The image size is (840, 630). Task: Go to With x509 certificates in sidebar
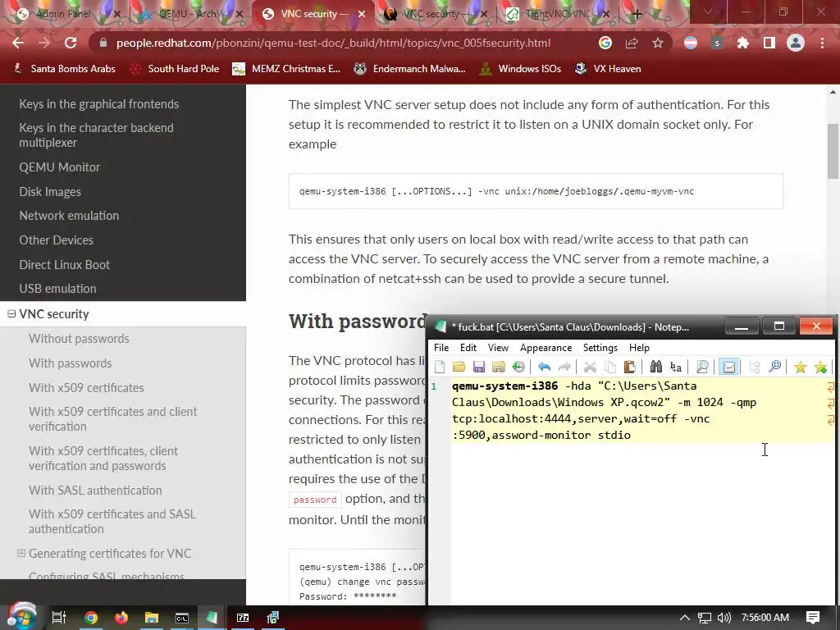[86, 388]
